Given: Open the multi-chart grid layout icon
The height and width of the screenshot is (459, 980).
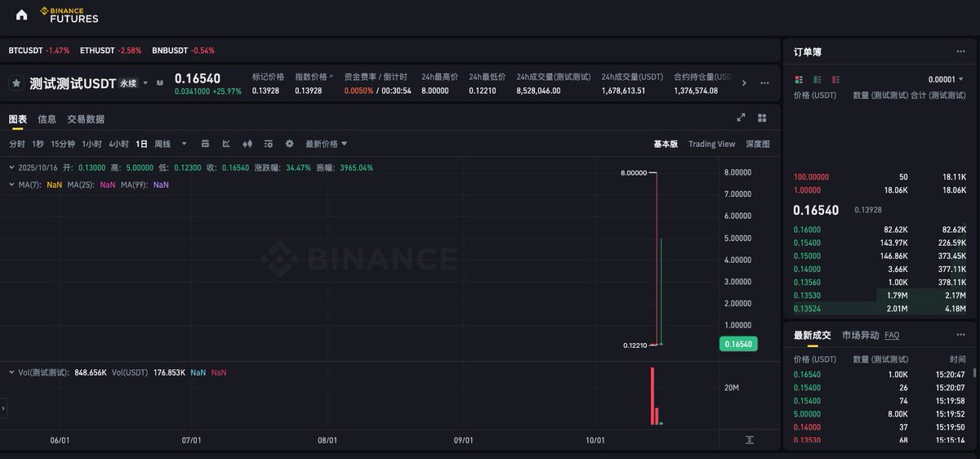Looking at the screenshot, I should click(762, 118).
